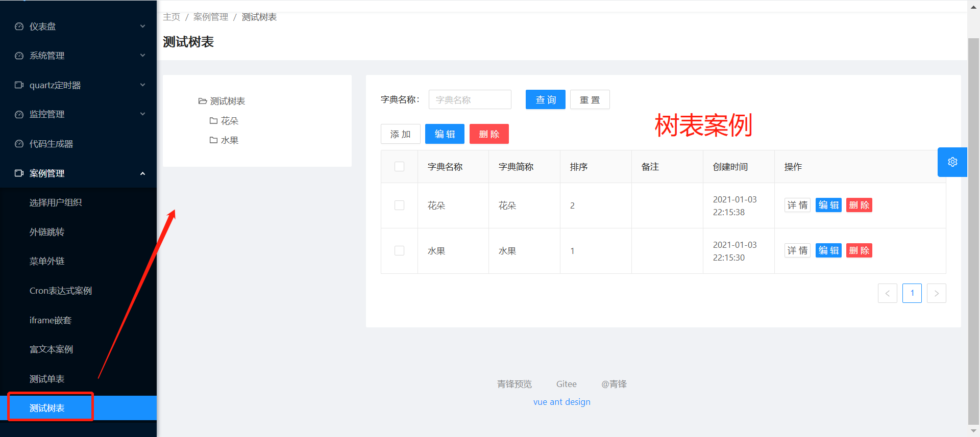980x437 pixels.
Task: Expand the 仪表盘 menu chevron
Action: [142, 27]
